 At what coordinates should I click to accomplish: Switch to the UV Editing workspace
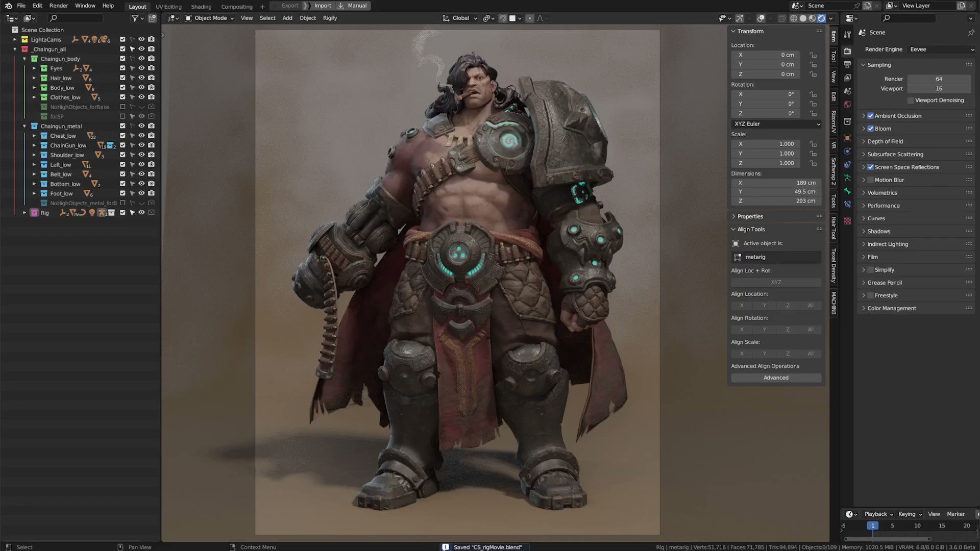168,7
